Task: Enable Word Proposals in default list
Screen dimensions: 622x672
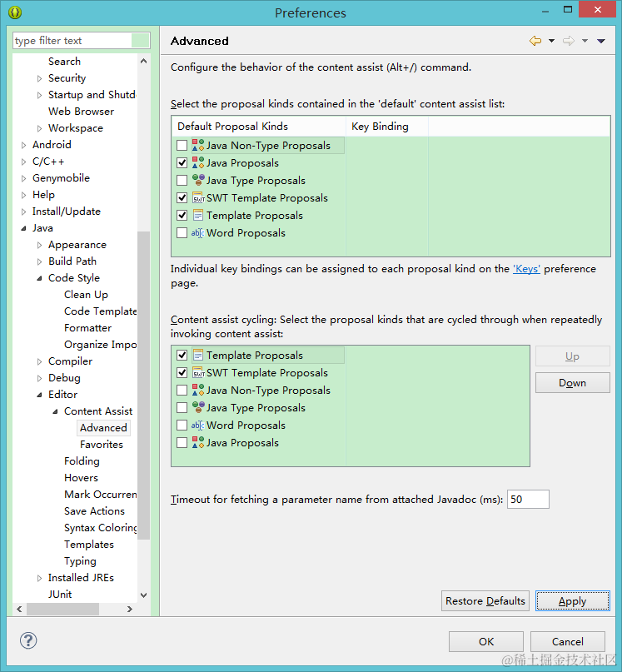Action: (x=182, y=232)
